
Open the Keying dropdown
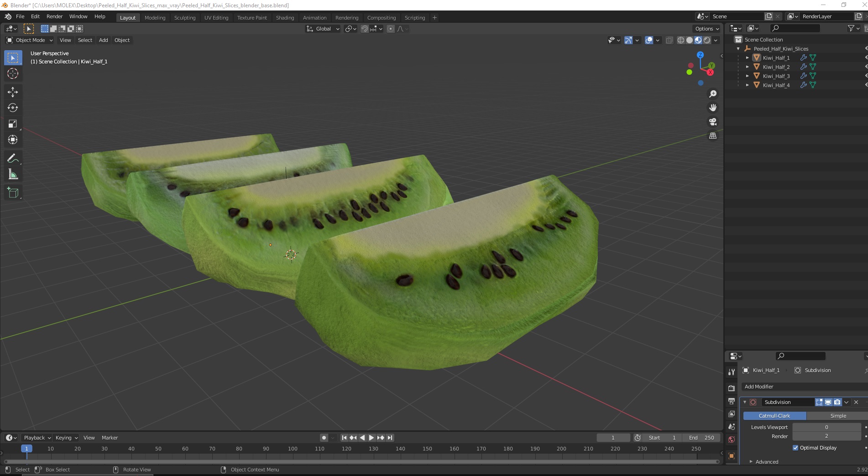click(67, 438)
